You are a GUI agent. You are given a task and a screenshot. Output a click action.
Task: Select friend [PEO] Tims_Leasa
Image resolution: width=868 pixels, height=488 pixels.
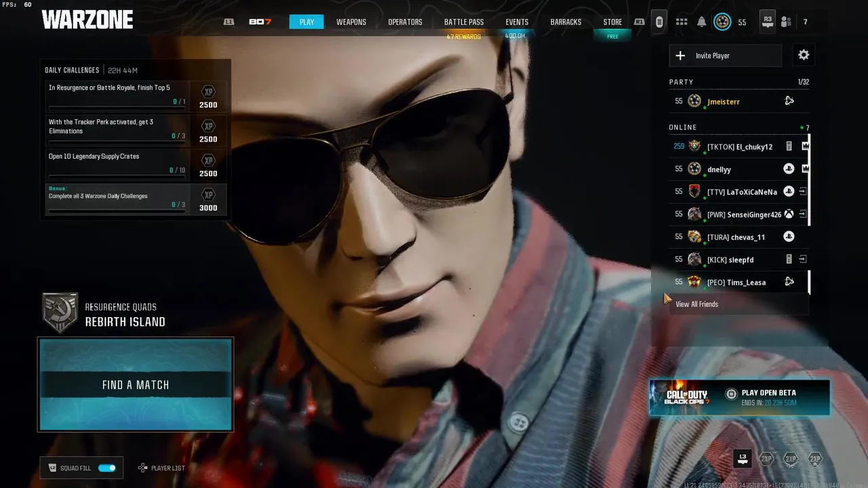739,281
